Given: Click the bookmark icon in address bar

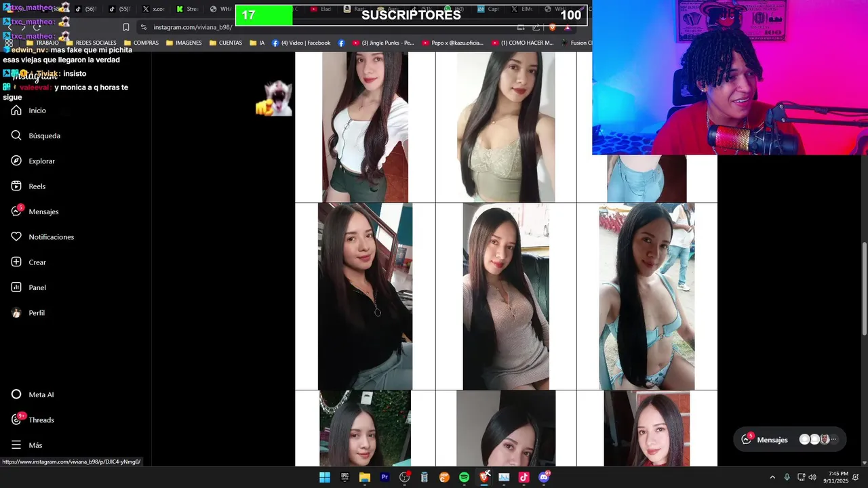Looking at the screenshot, I should (126, 27).
